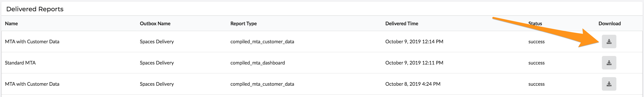Select the October 9, 2019 12:14 PM timestamp
Image resolution: width=644 pixels, height=97 pixels.
point(414,42)
